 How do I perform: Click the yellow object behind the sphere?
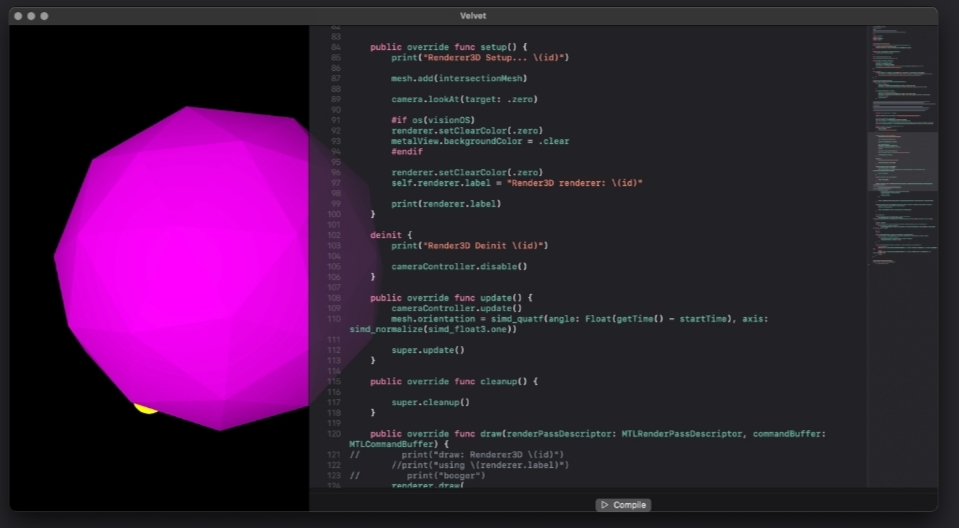click(x=143, y=407)
